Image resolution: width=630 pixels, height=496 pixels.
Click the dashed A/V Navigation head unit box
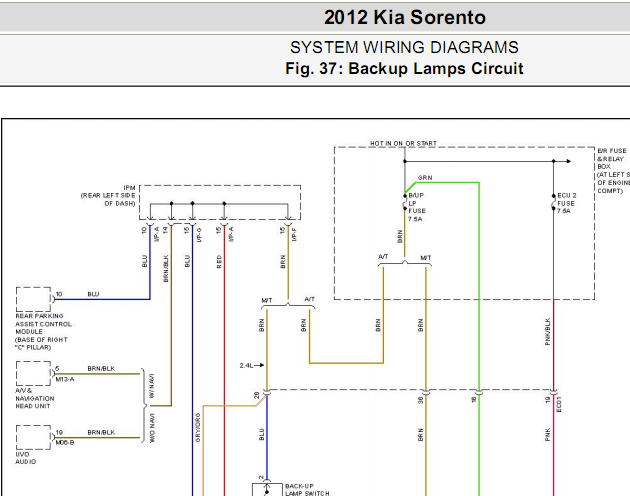click(33, 373)
